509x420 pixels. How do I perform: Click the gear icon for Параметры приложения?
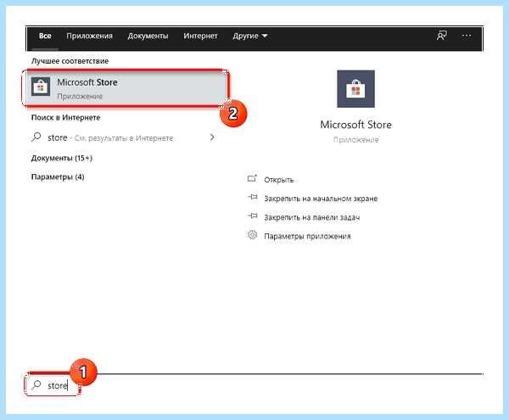tap(252, 235)
